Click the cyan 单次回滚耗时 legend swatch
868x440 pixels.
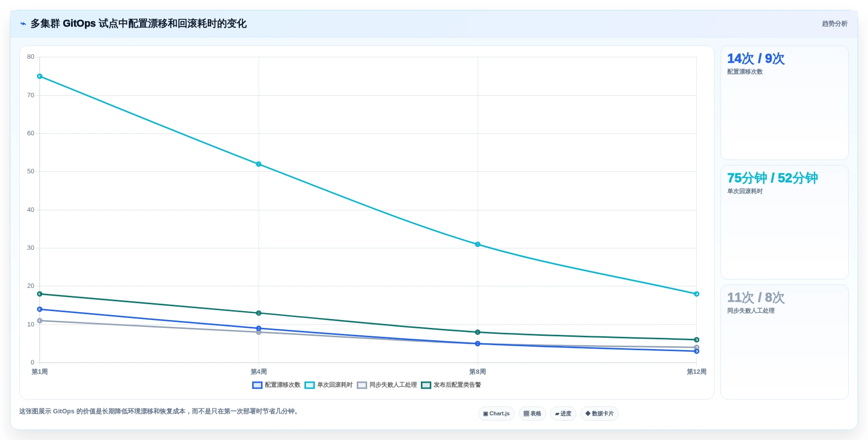pos(309,385)
